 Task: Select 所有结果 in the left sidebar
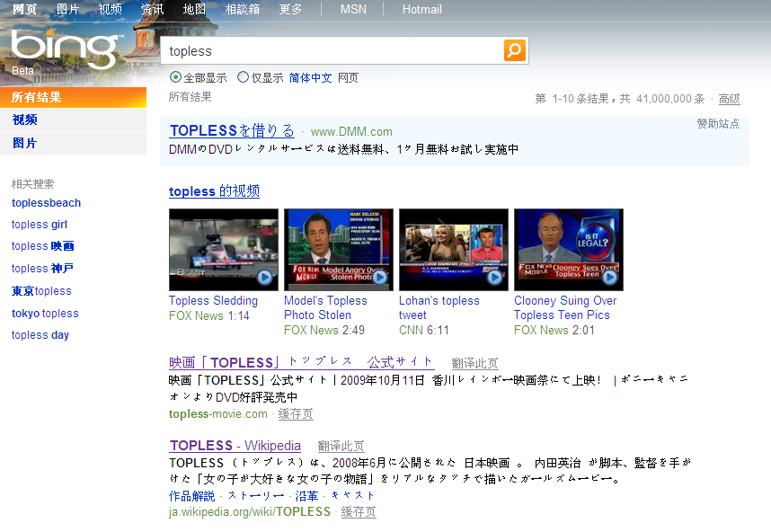coord(74,97)
